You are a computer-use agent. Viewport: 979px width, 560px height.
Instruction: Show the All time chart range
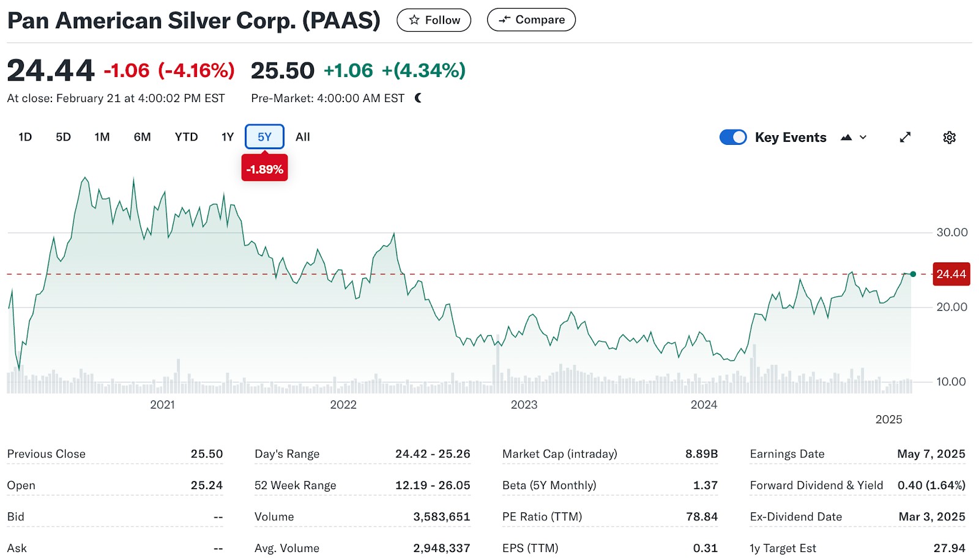[303, 137]
